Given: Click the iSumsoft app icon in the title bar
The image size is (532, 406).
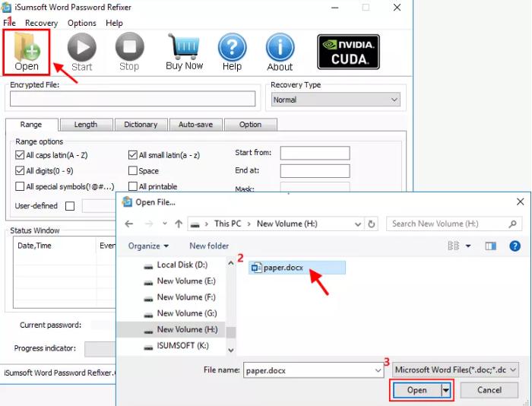Looking at the screenshot, I should (x=6, y=8).
